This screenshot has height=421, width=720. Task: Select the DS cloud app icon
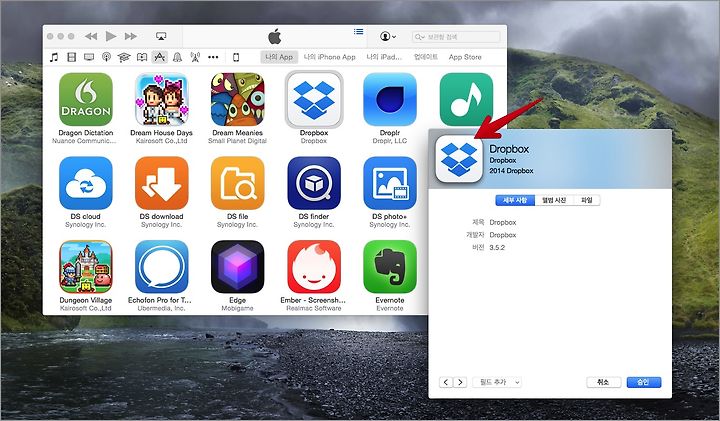pyautogui.click(x=86, y=183)
